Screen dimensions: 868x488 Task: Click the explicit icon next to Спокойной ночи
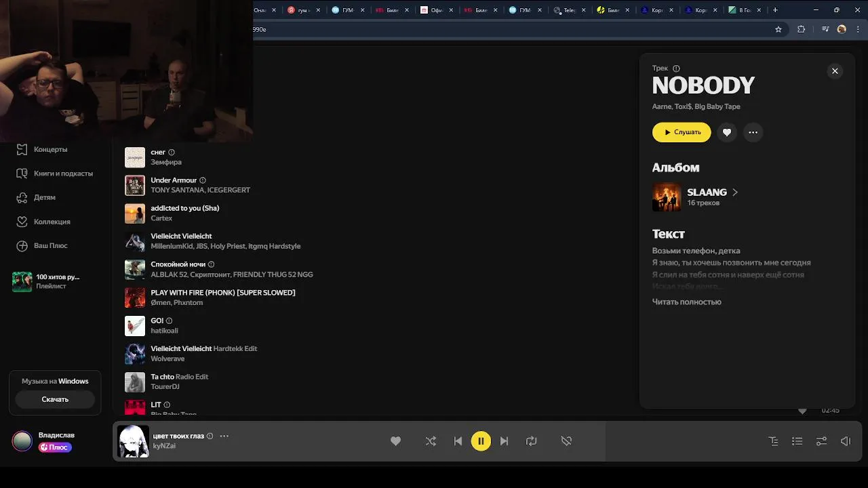tap(211, 264)
